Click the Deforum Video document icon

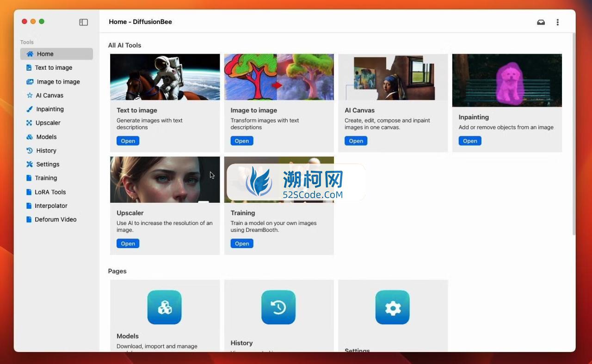point(29,219)
